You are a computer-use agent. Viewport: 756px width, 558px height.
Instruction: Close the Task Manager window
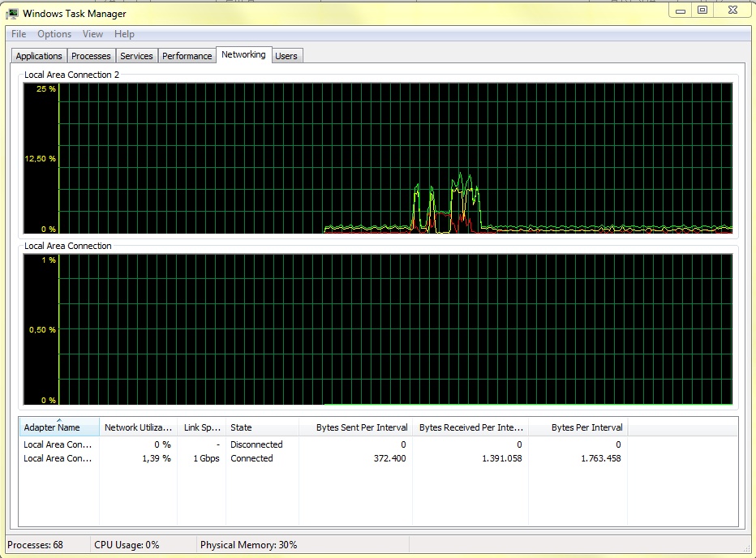pyautogui.click(x=732, y=10)
